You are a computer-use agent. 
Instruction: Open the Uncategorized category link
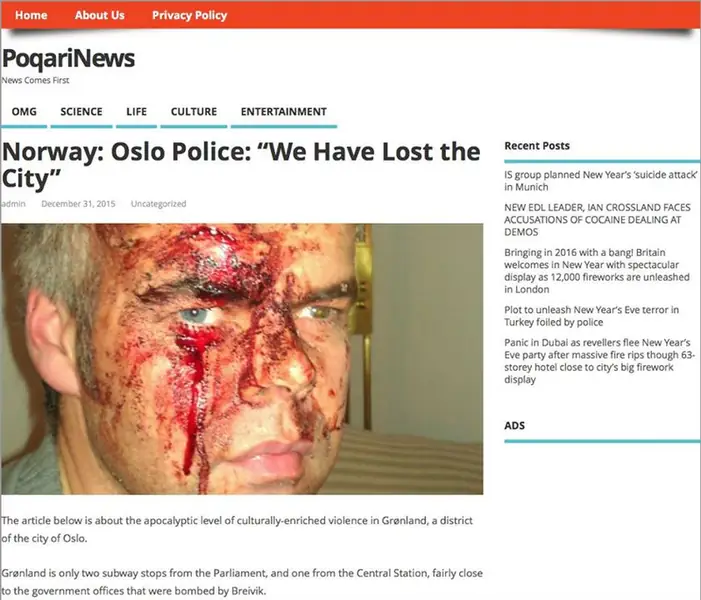point(158,204)
